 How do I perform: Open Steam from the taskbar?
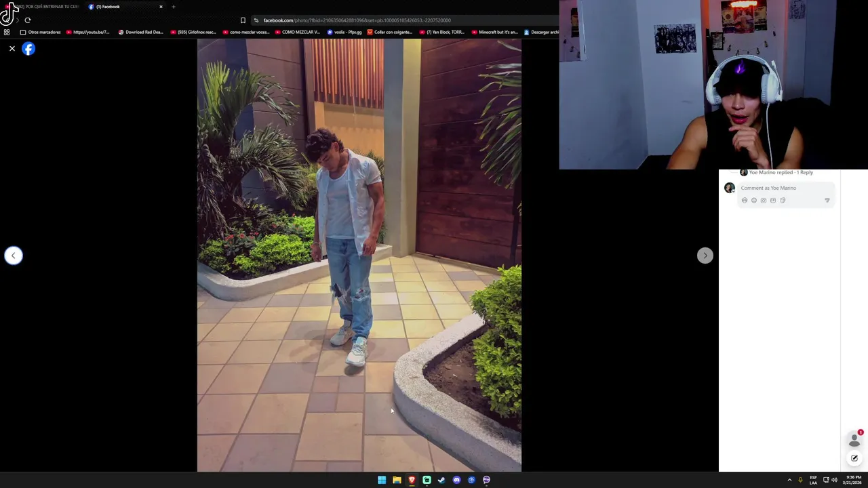pyautogui.click(x=441, y=480)
